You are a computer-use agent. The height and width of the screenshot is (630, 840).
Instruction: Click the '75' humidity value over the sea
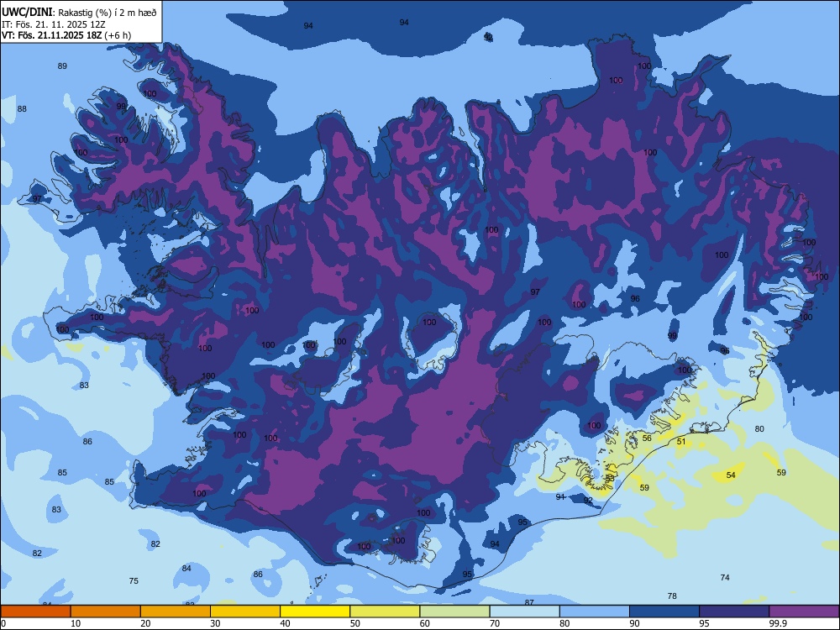(134, 580)
